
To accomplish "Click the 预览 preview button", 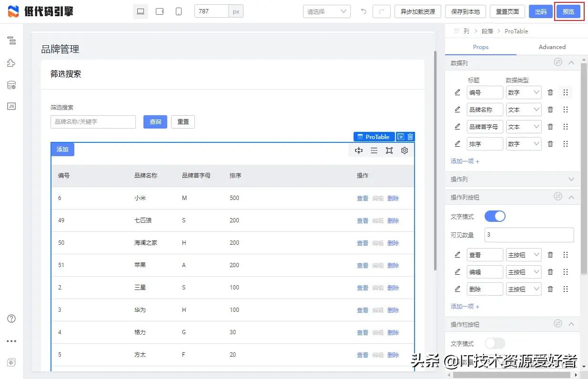I will coord(568,11).
